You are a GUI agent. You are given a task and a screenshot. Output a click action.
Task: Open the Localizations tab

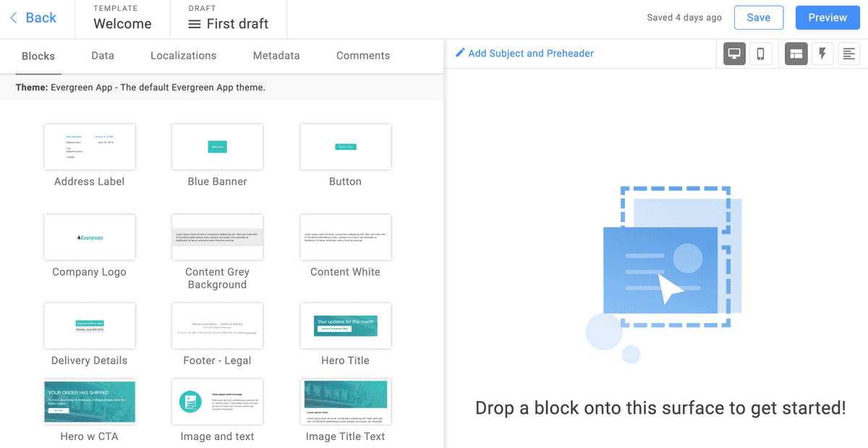(183, 56)
